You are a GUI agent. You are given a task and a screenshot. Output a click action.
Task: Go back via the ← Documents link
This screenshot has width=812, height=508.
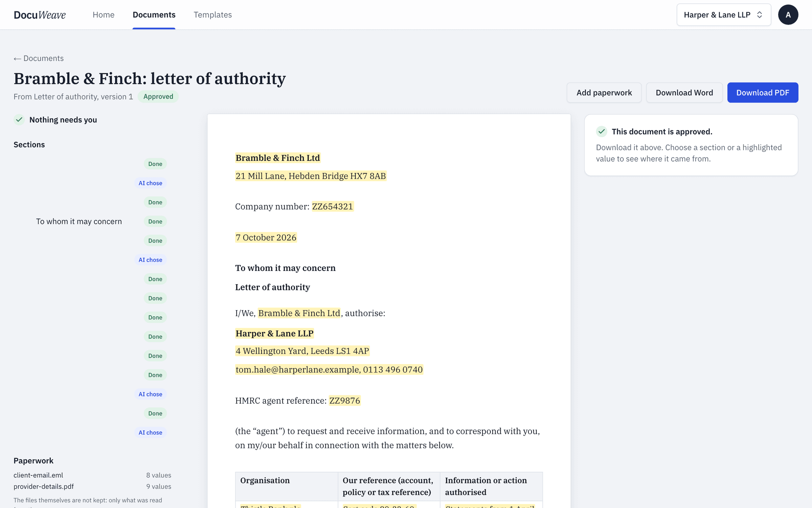[39, 58]
